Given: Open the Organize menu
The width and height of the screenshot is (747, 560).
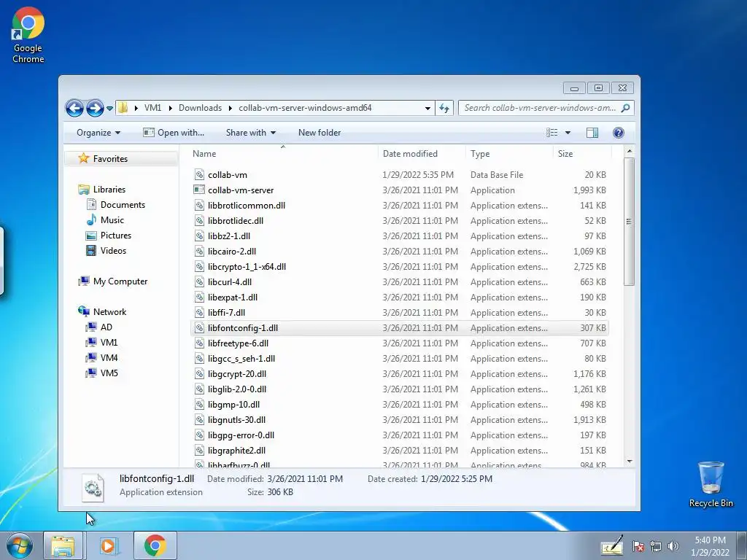Looking at the screenshot, I should tap(98, 133).
